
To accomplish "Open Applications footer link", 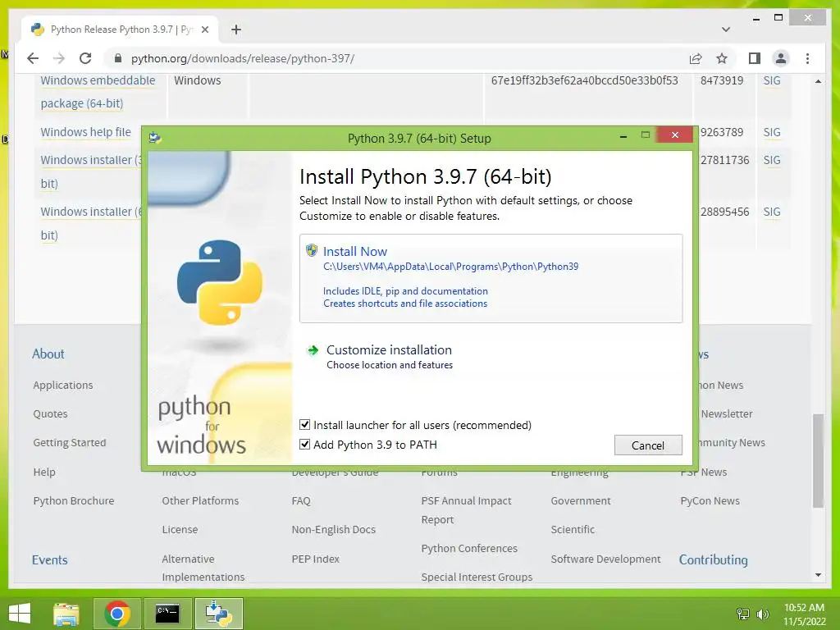I will (62, 385).
